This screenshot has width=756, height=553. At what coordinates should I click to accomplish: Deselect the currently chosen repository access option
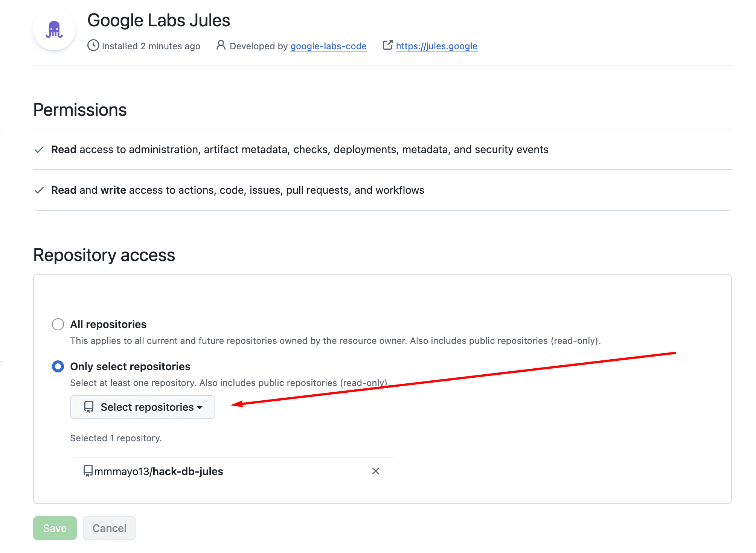58,366
